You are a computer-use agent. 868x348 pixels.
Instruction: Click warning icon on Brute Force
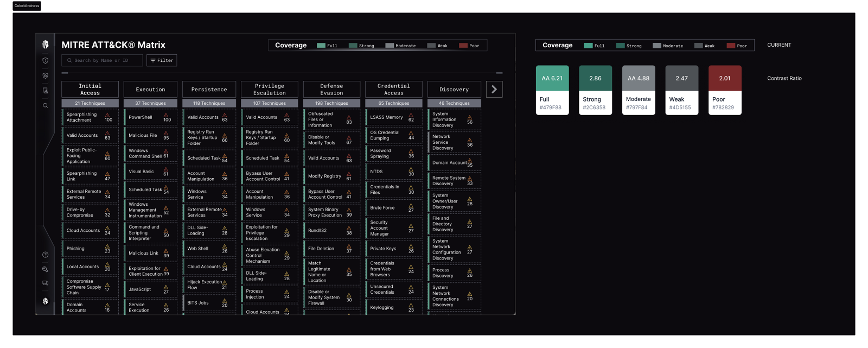411,205
